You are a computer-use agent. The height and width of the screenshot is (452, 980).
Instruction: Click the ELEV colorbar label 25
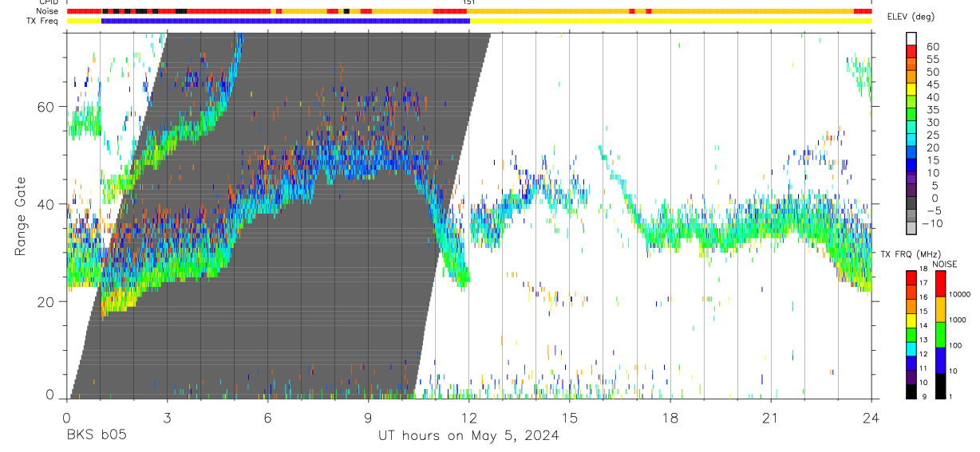933,136
